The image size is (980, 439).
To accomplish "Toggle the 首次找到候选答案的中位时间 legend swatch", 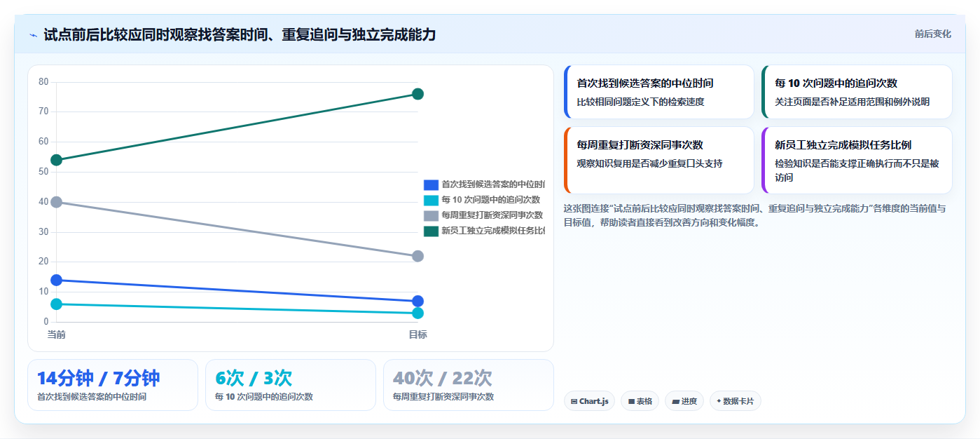I will (431, 184).
